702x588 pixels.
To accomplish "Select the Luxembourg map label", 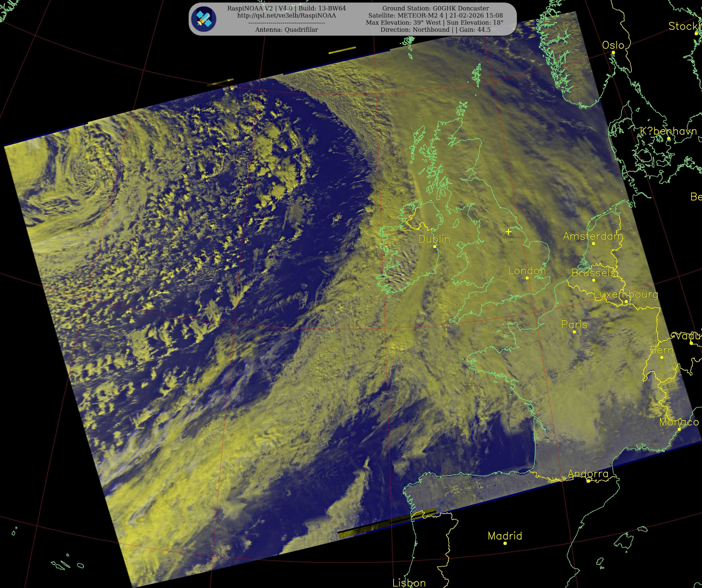I will point(626,295).
